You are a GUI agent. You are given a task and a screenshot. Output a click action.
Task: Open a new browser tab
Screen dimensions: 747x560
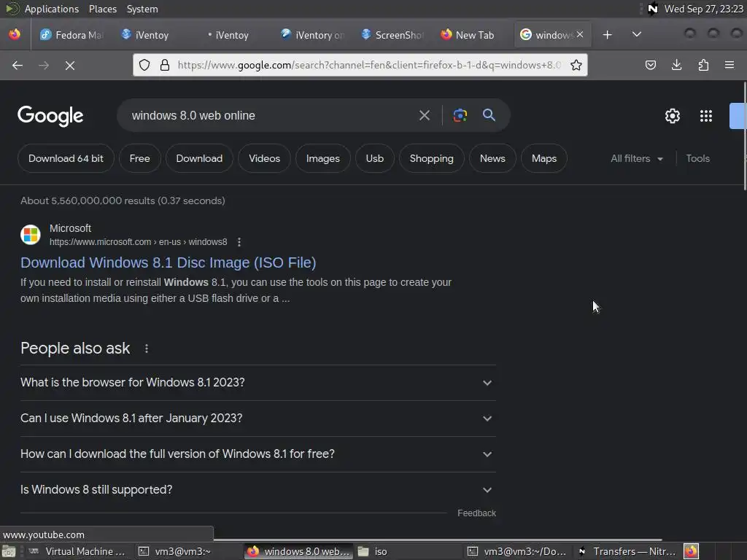pyautogui.click(x=607, y=35)
